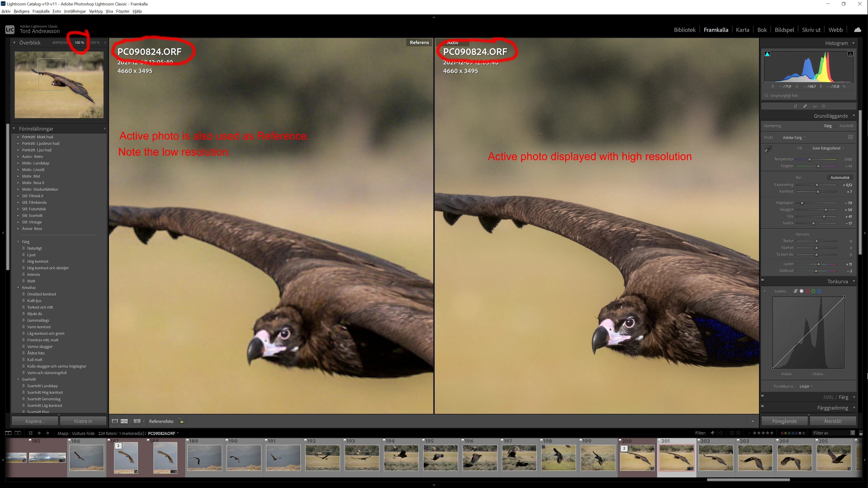Open grid view from filmstrip bar
The image size is (868, 488).
click(x=30, y=433)
